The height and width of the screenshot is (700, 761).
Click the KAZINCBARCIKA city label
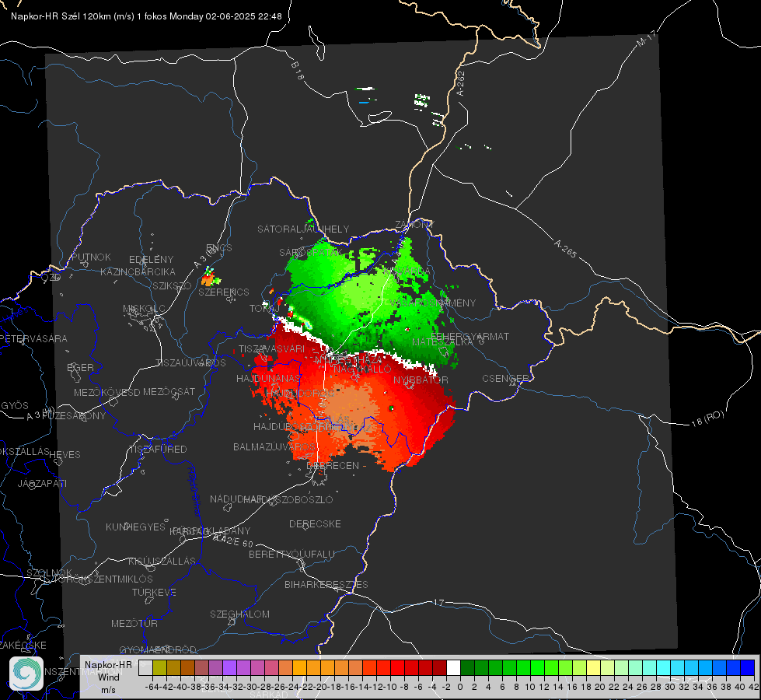[138, 272]
